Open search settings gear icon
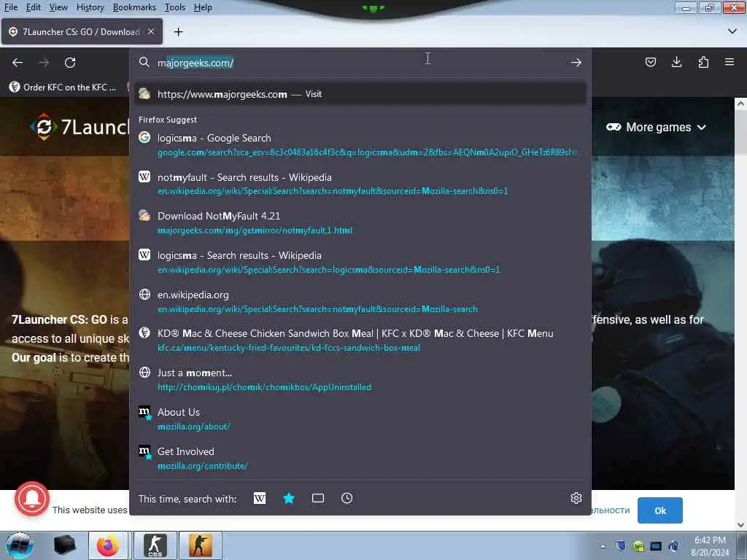Screen dimensions: 747x560 pyautogui.click(x=576, y=498)
